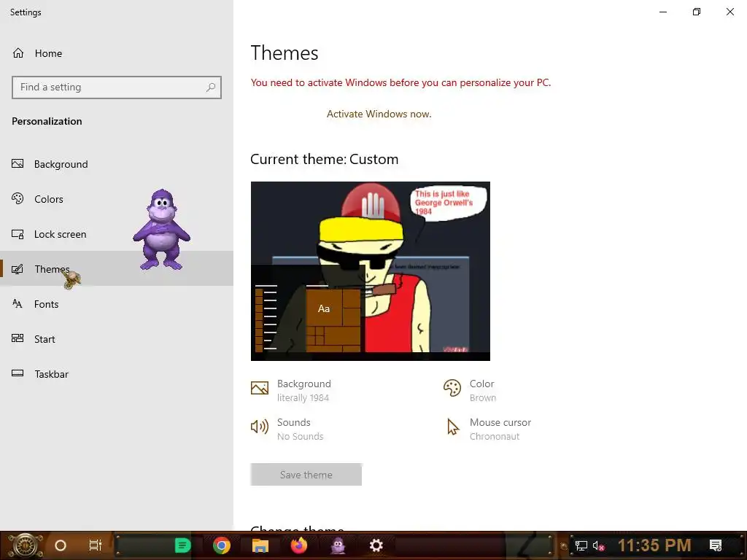Launch Google Chrome from taskbar
This screenshot has height=560, width=747.
[222, 545]
